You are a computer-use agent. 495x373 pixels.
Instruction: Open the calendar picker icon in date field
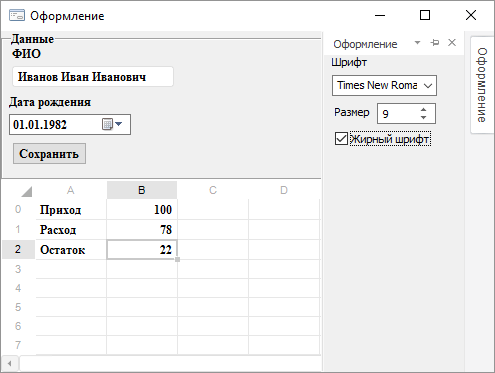coord(107,124)
